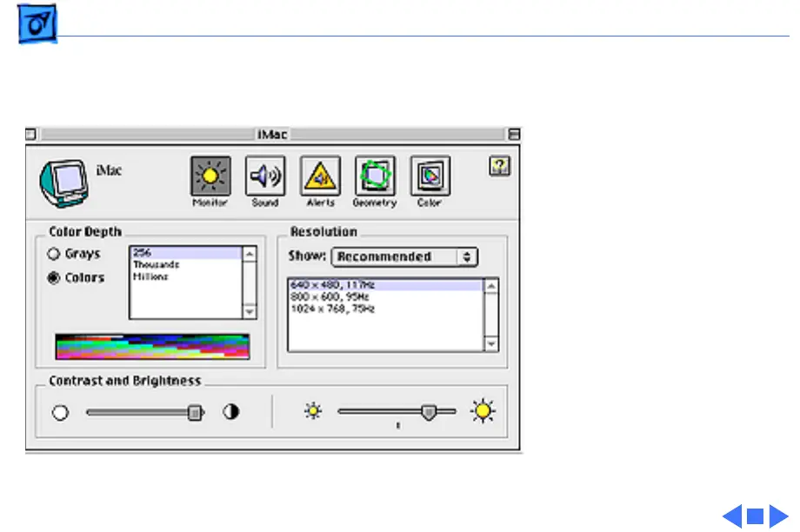This screenshot has height=532, width=800.
Task: Select Millions in color depth list
Action: [186, 276]
